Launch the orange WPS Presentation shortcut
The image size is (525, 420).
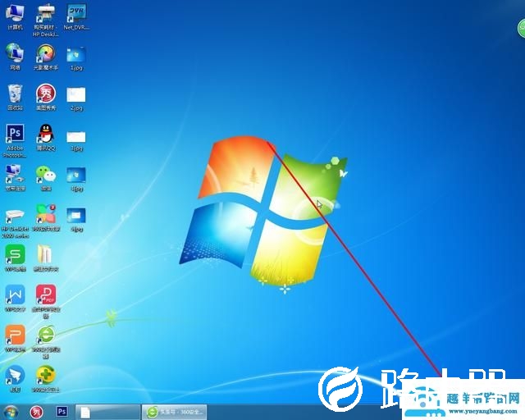pyautogui.click(x=15, y=338)
